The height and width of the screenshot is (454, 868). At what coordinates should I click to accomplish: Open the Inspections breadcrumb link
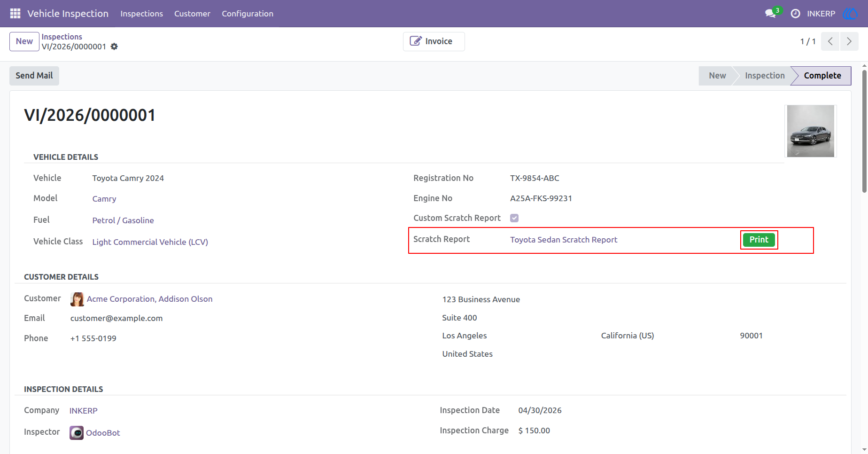(62, 37)
